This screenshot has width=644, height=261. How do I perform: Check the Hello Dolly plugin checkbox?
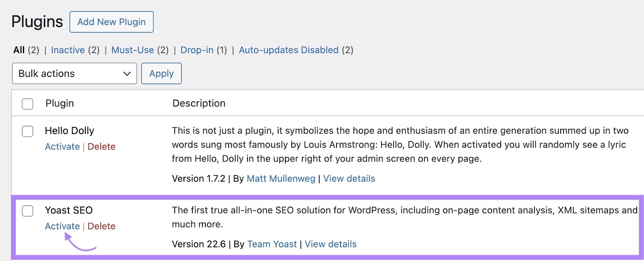coord(27,131)
